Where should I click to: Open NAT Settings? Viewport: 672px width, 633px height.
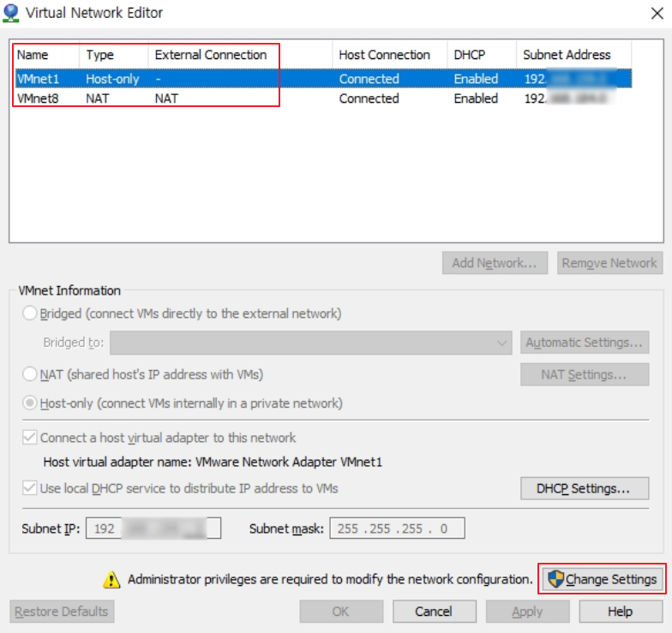click(585, 375)
